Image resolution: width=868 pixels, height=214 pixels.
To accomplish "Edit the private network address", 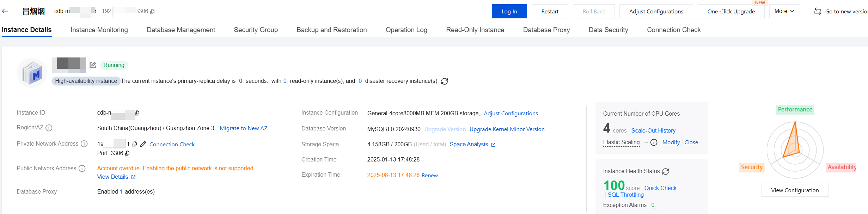I will click(x=143, y=144).
